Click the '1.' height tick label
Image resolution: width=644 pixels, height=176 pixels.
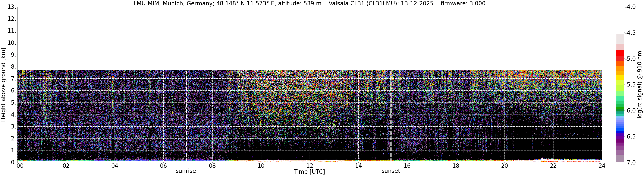point(13,150)
